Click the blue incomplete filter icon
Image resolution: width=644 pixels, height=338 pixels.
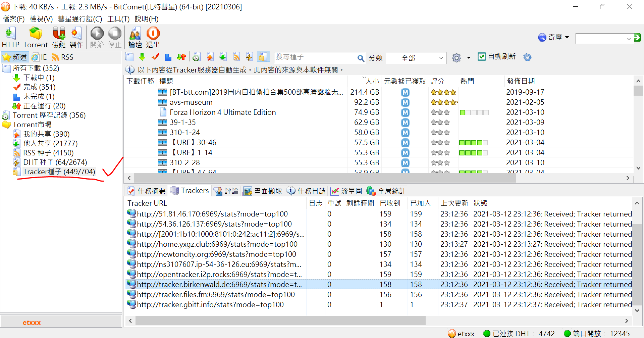(168, 57)
